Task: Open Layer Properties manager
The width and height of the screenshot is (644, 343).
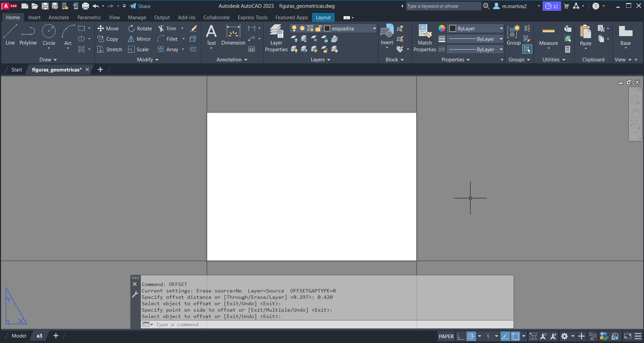Action: click(276, 38)
